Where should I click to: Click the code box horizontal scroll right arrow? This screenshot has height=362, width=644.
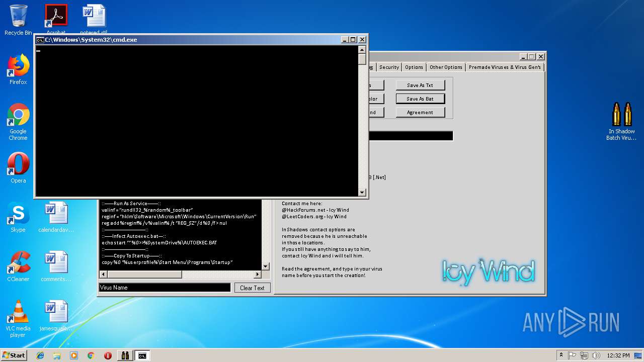(257, 275)
